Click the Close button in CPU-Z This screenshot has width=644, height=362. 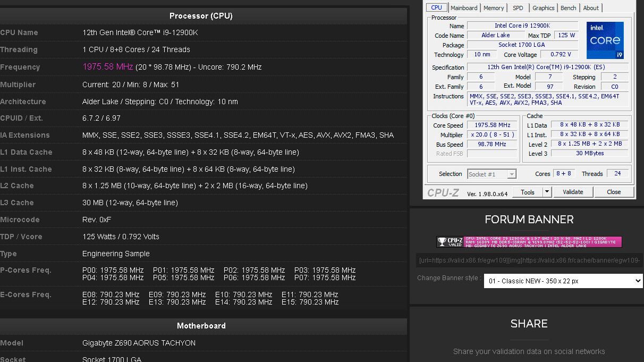coord(614,192)
